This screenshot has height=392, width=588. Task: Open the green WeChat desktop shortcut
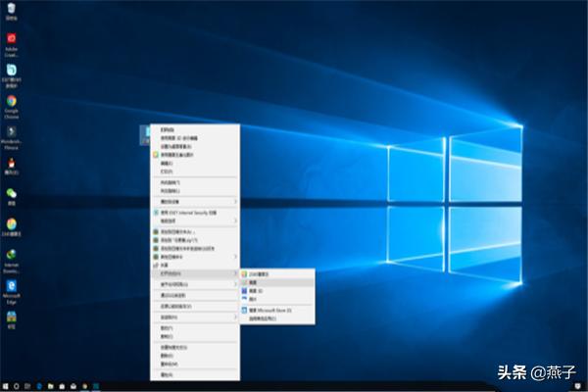point(11,197)
